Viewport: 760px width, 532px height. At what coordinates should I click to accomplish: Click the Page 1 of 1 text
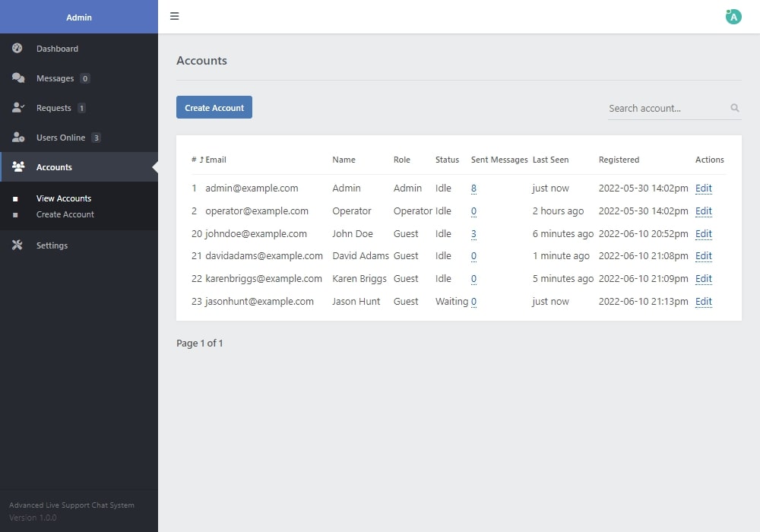(x=200, y=343)
